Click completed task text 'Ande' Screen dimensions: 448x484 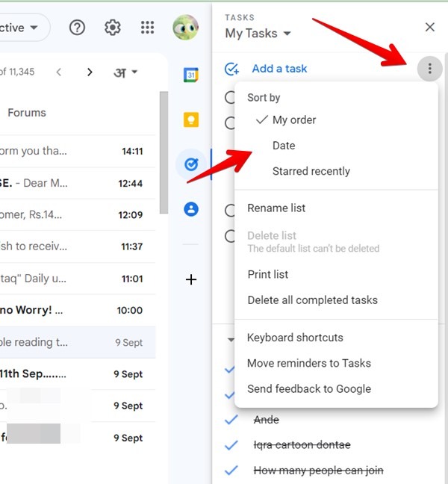[x=267, y=420]
